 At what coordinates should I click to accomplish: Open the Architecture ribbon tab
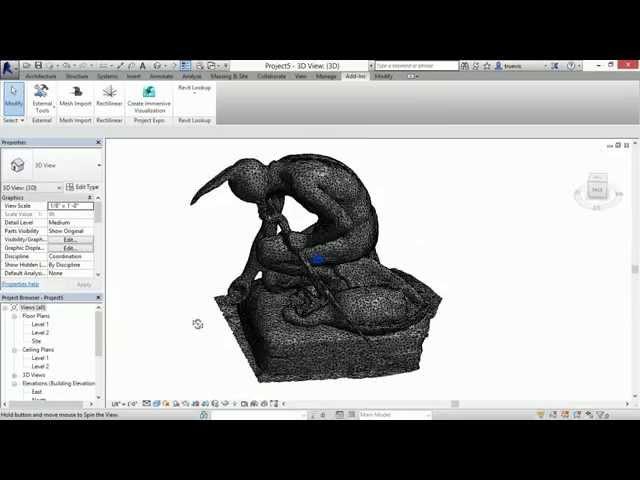click(x=41, y=76)
